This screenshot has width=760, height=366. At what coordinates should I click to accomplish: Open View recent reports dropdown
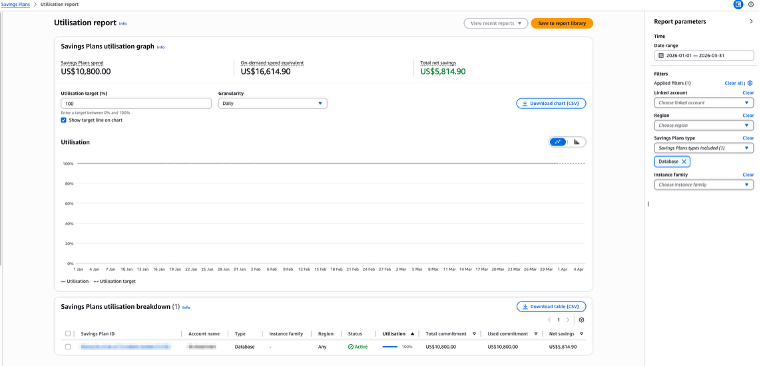(495, 23)
